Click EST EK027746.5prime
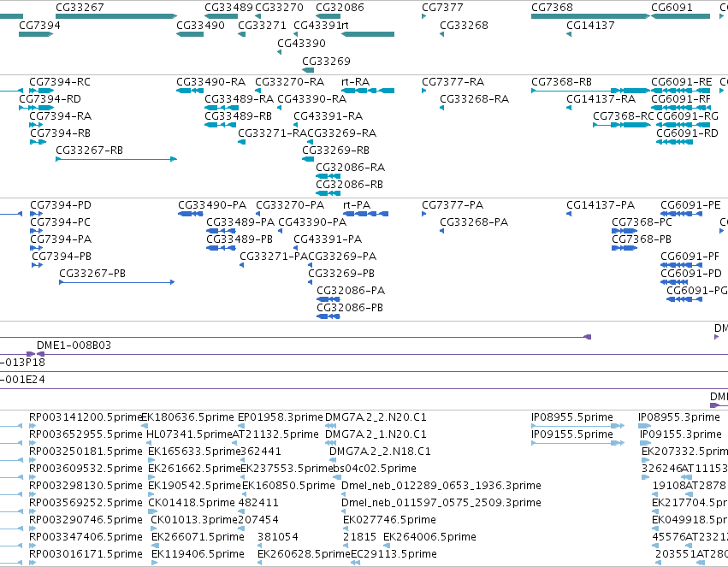Viewport: 728px width, 567px height. click(x=389, y=520)
